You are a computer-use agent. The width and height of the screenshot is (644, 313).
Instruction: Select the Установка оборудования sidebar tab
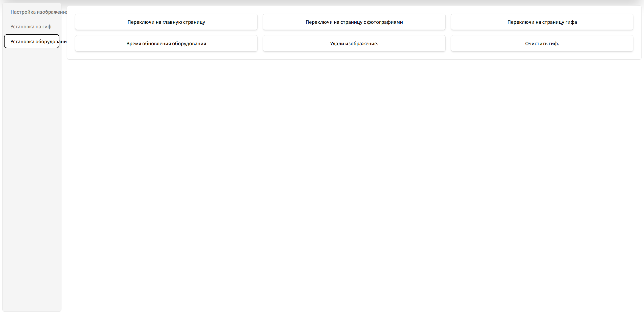click(x=32, y=41)
